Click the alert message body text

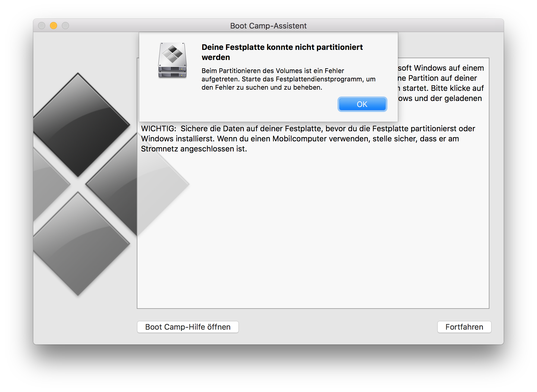[288, 79]
